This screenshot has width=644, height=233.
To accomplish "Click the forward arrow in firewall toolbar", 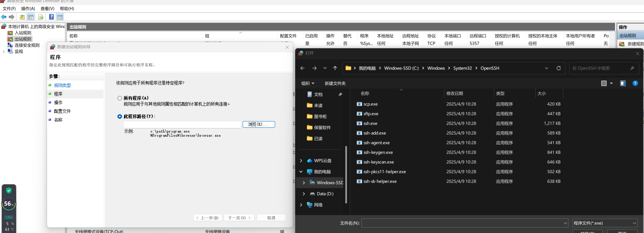I will 12,17.
